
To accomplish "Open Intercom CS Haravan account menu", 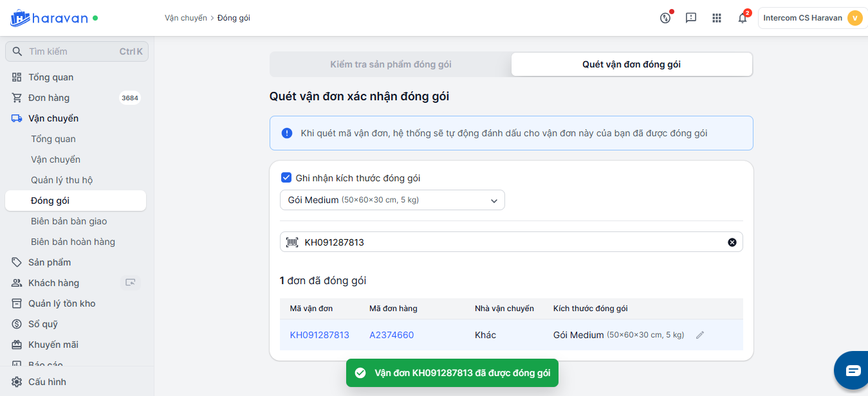I will click(812, 18).
